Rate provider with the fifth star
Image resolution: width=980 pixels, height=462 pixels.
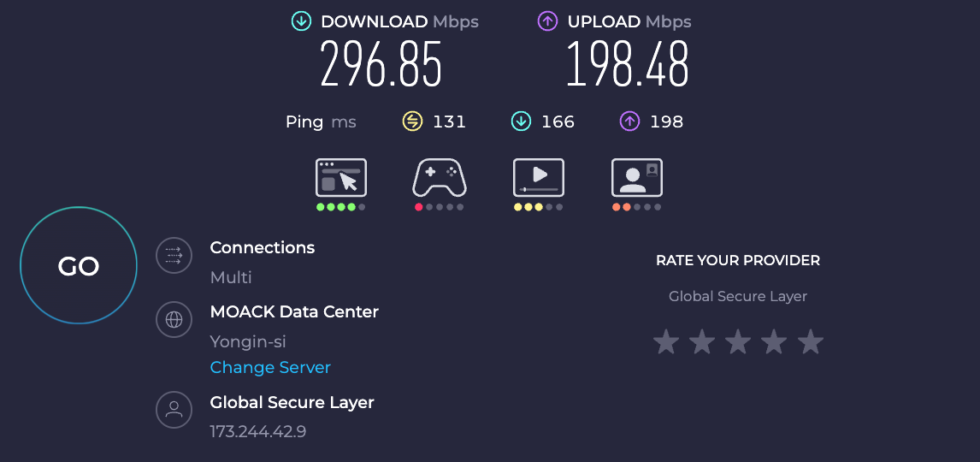click(x=811, y=342)
